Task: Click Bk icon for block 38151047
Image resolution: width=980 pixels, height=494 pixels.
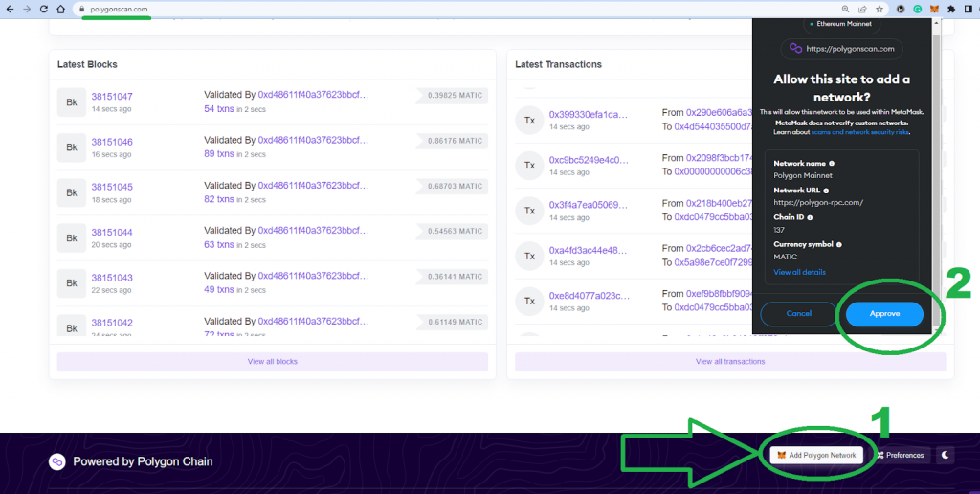Action: pos(71,101)
